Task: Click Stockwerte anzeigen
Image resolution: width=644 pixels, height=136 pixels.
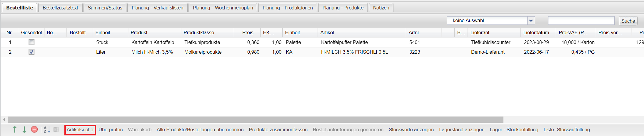Action: (411, 130)
